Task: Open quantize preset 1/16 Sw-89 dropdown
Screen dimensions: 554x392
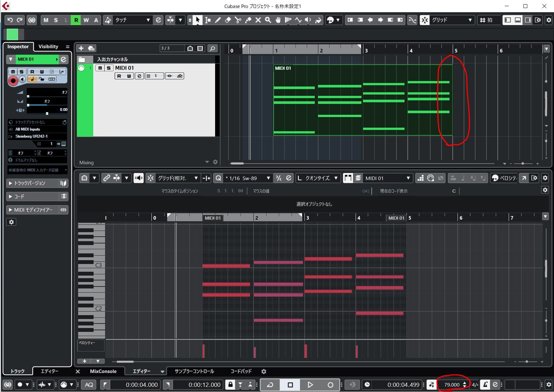Action: coord(248,178)
